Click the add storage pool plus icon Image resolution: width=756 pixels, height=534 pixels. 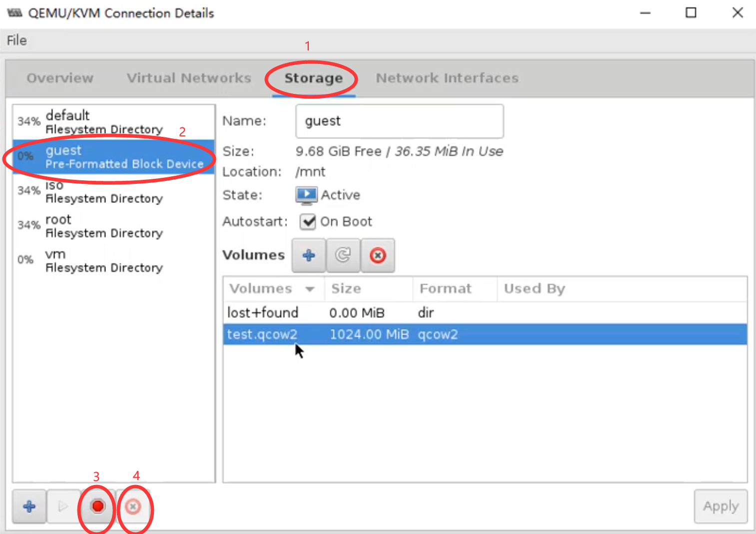click(29, 507)
